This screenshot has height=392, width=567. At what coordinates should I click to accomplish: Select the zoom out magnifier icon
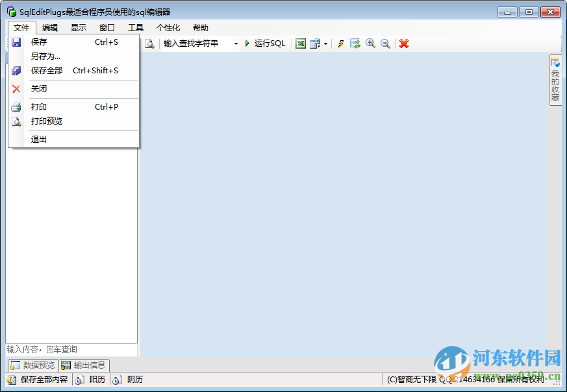pos(384,43)
